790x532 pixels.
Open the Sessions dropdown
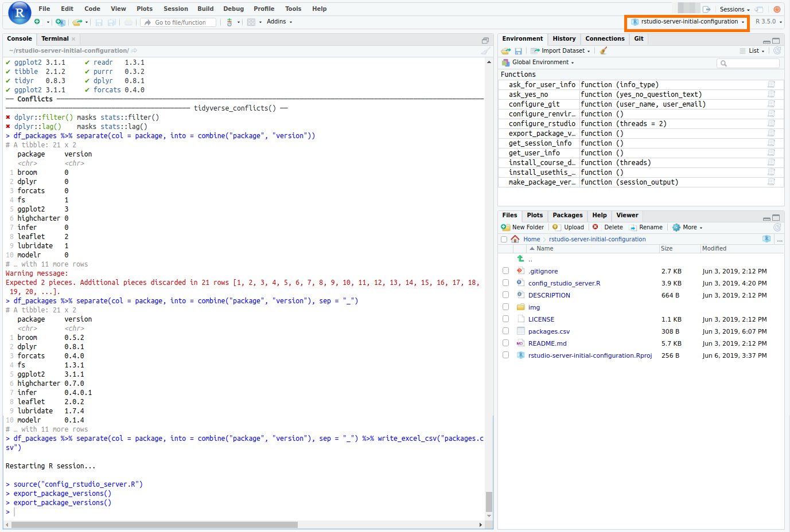coord(734,9)
